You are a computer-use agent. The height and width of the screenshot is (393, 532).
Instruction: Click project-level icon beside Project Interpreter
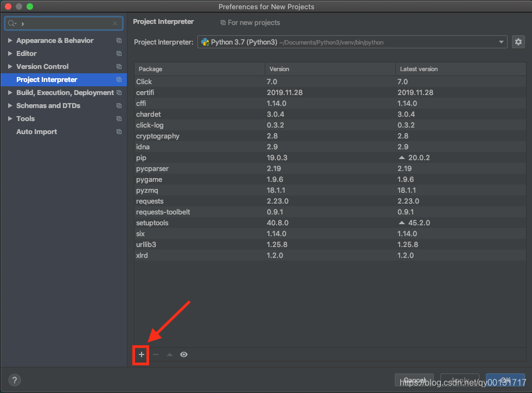[119, 79]
